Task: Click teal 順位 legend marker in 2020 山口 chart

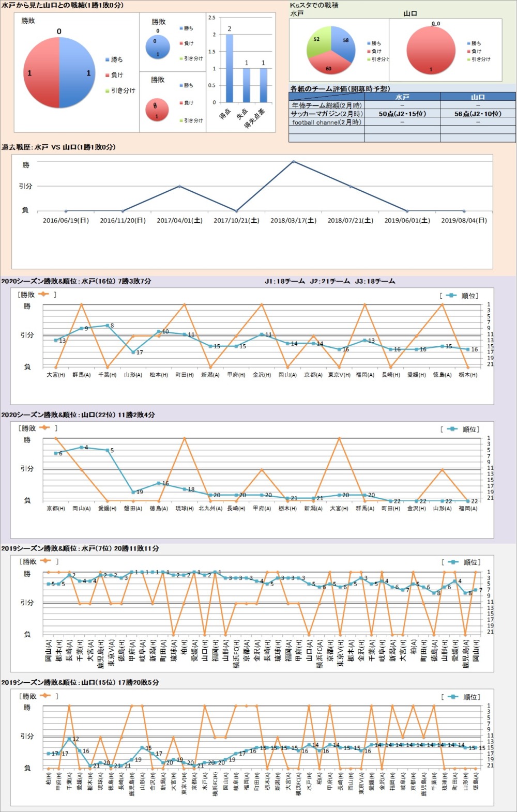Action: 452,429
